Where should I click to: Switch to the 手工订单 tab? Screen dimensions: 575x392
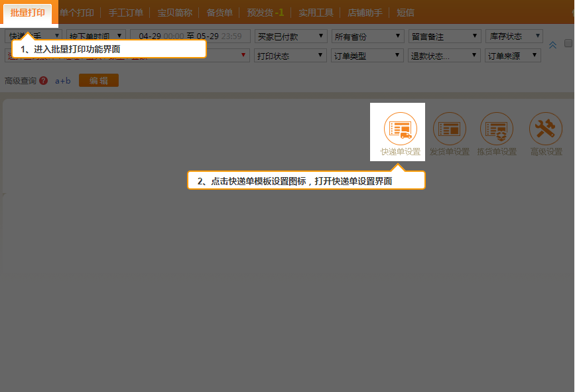(126, 13)
